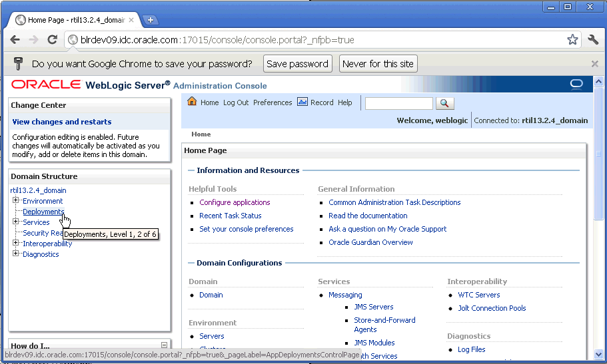The height and width of the screenshot is (364, 607).
Task: Open Read the documentation link
Action: pyautogui.click(x=368, y=216)
